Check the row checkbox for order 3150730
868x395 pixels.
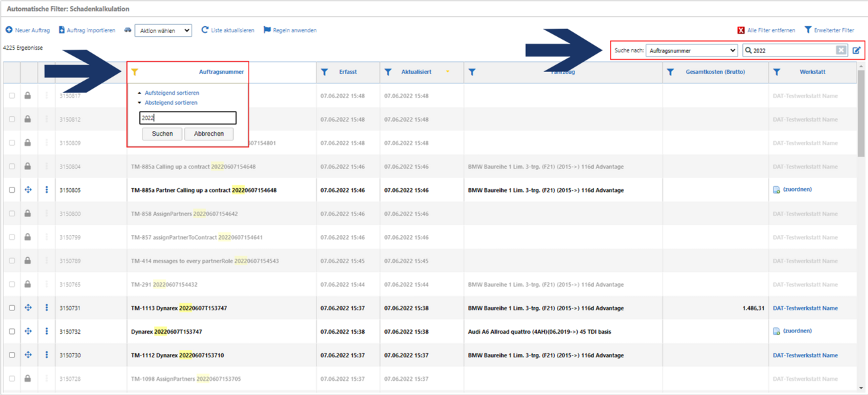tap(12, 355)
